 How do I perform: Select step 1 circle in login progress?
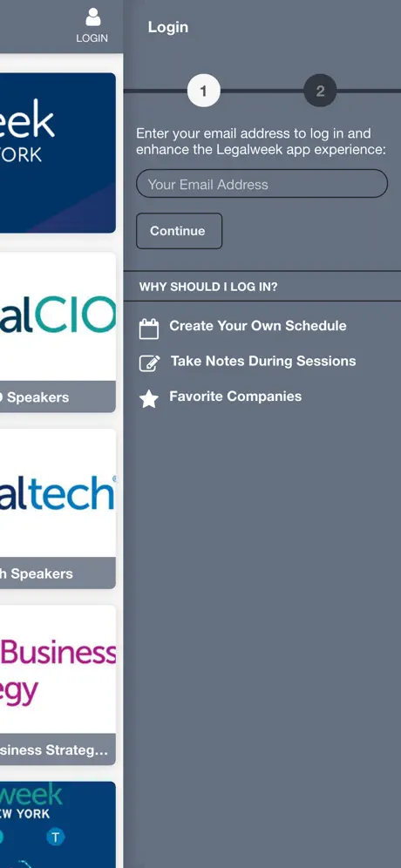coord(204,91)
